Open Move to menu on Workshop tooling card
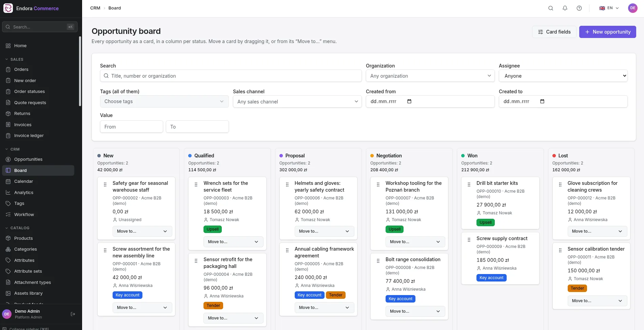 (x=415, y=242)
